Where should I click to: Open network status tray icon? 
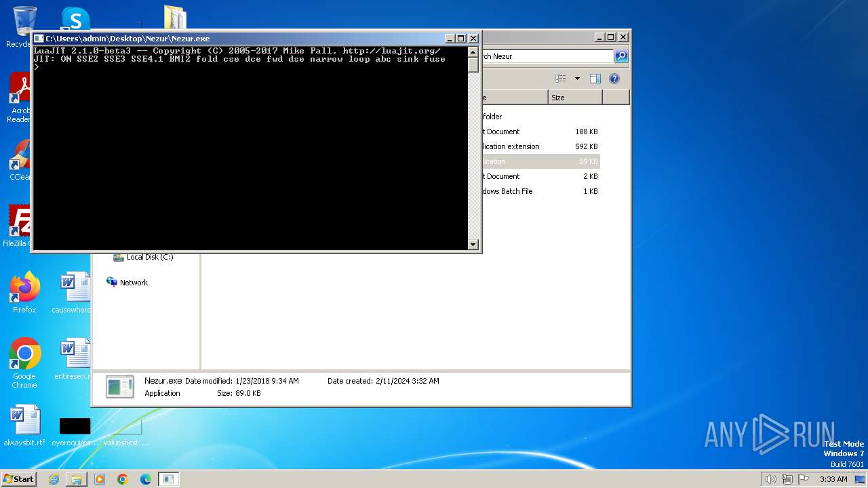click(787, 479)
